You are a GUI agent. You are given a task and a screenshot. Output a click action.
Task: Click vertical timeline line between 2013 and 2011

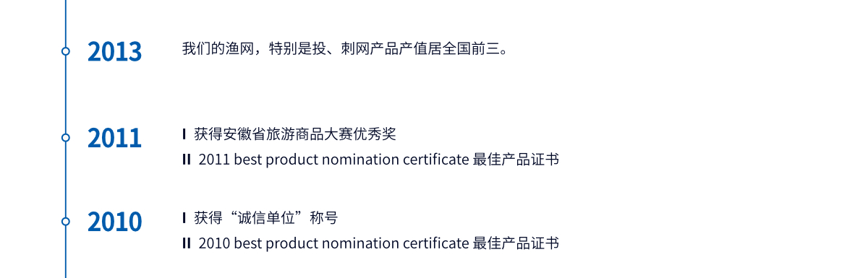coord(66,94)
